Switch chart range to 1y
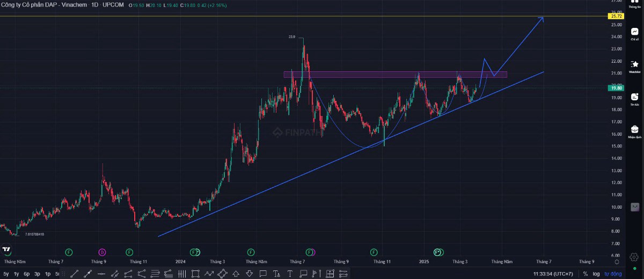Image resolution: width=644 pixels, height=279 pixels. click(x=17, y=274)
